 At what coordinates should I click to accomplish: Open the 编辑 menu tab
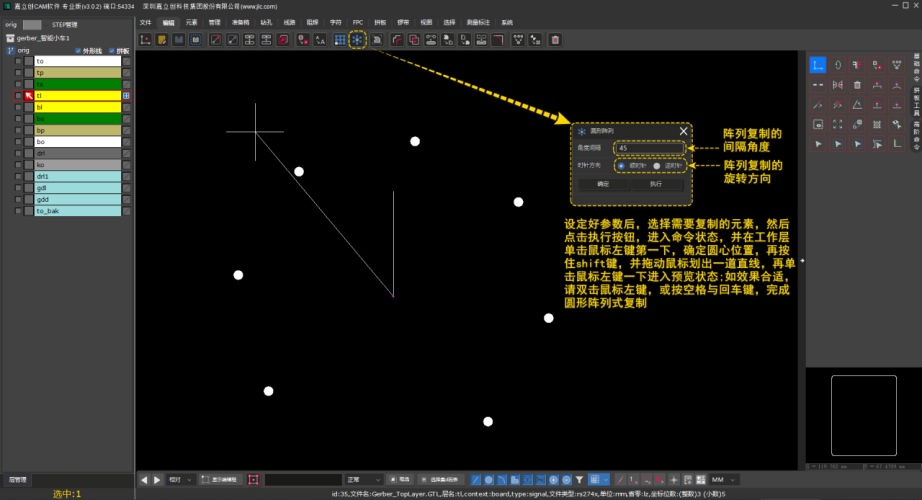[x=169, y=22]
